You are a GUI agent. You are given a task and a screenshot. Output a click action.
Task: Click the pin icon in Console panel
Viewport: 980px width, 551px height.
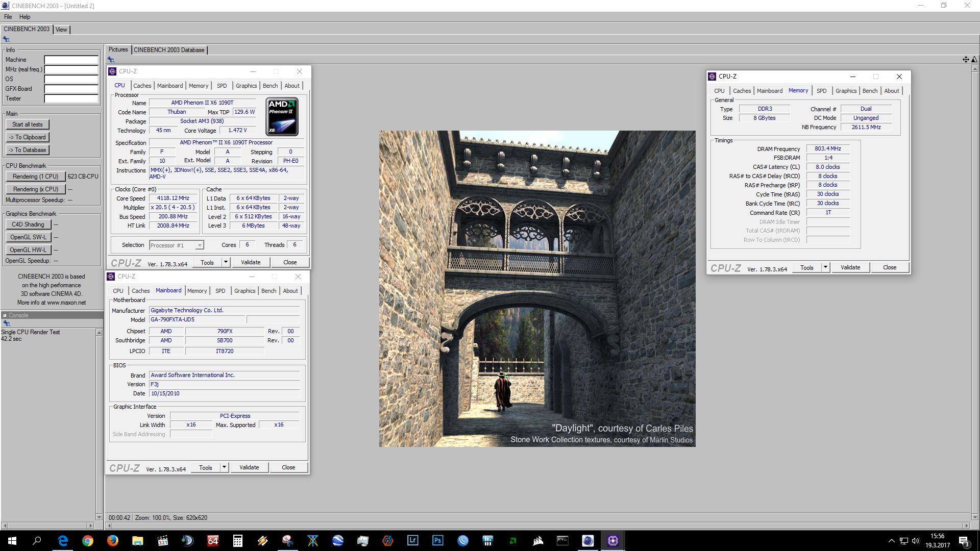point(7,323)
